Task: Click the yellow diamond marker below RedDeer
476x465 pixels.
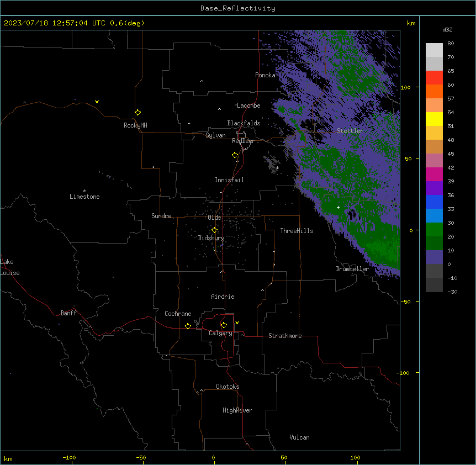Action: pos(235,155)
